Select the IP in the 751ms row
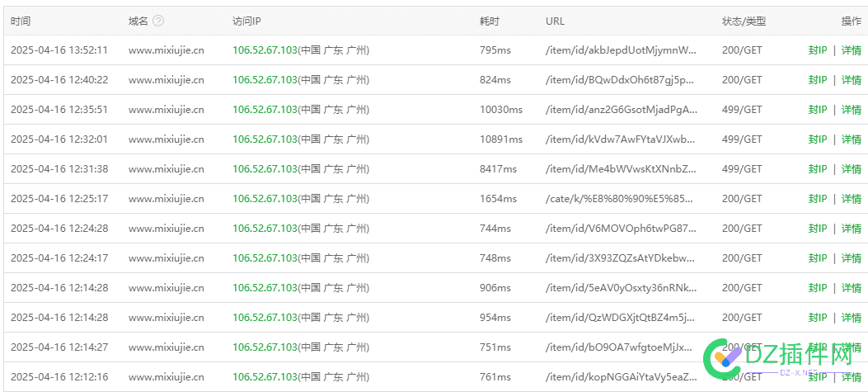 [265, 347]
